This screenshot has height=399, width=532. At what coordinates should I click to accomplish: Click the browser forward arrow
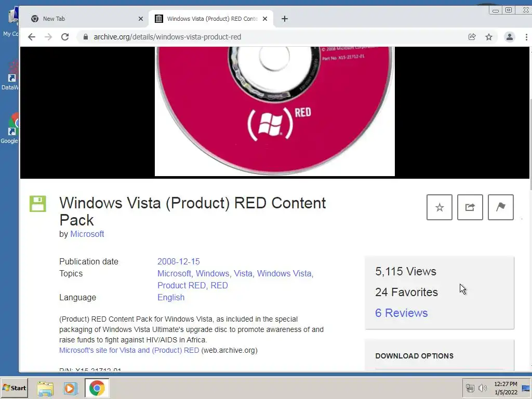48,37
